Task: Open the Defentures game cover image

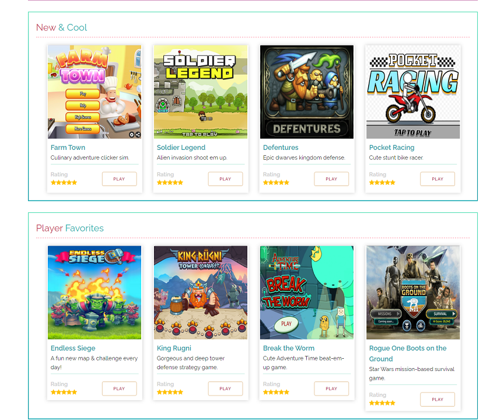Action: [307, 92]
